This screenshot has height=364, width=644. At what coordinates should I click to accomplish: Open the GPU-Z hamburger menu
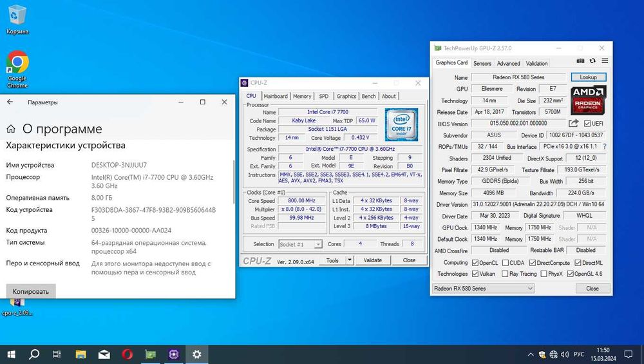click(604, 62)
